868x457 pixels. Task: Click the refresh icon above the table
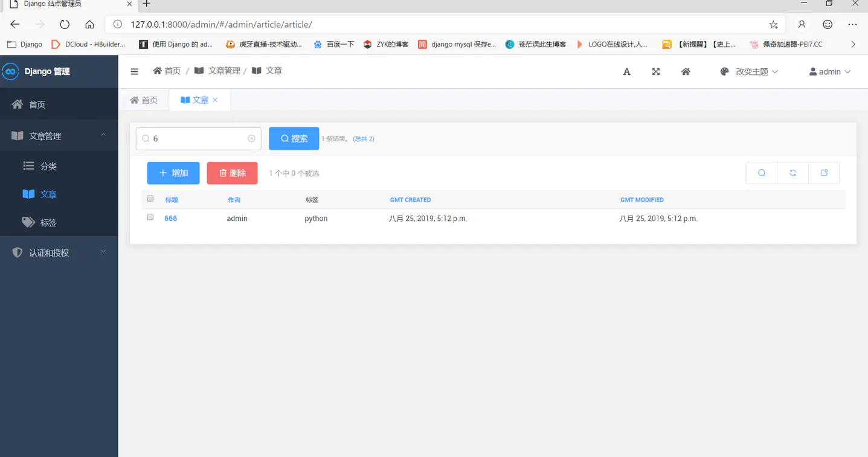tap(792, 173)
